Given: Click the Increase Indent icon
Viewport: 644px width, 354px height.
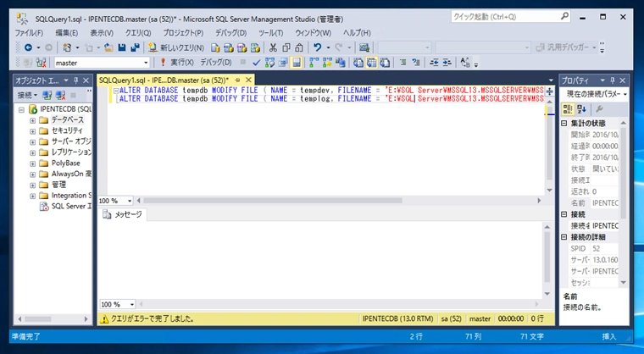Looking at the screenshot, I should pyautogui.click(x=447, y=63).
